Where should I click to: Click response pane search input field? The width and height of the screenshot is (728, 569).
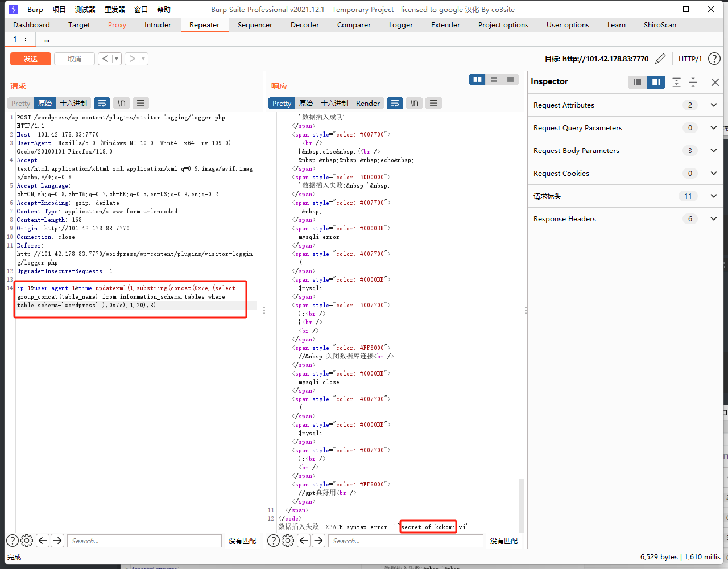pyautogui.click(x=406, y=541)
